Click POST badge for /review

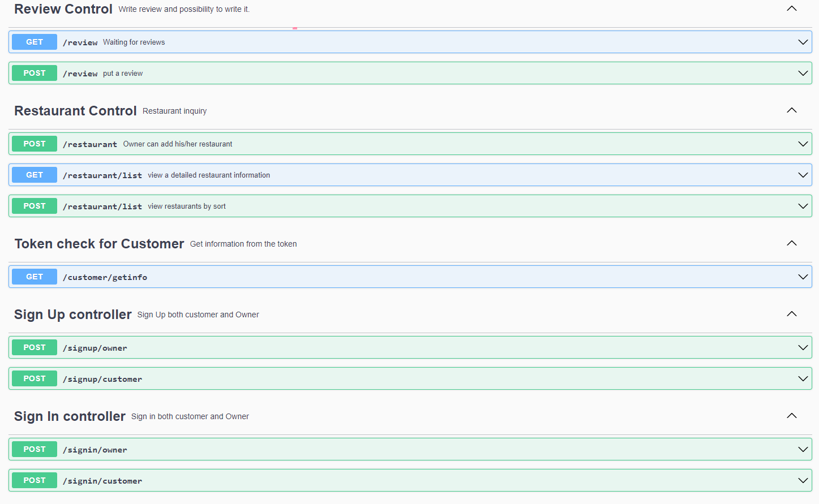tap(35, 73)
